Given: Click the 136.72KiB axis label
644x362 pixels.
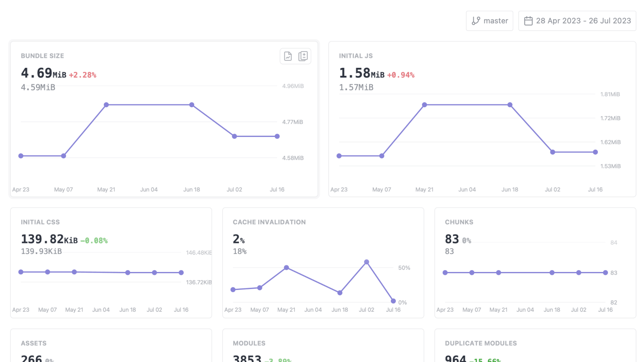Looking at the screenshot, I should [199, 282].
